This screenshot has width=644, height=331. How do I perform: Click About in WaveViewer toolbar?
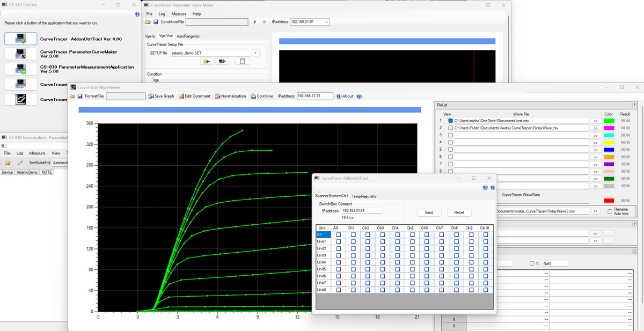[x=345, y=96]
